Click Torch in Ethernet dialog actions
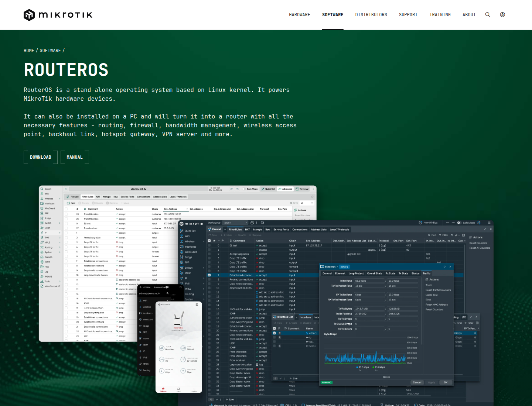This screenshot has width=532, height=406. coord(429,285)
